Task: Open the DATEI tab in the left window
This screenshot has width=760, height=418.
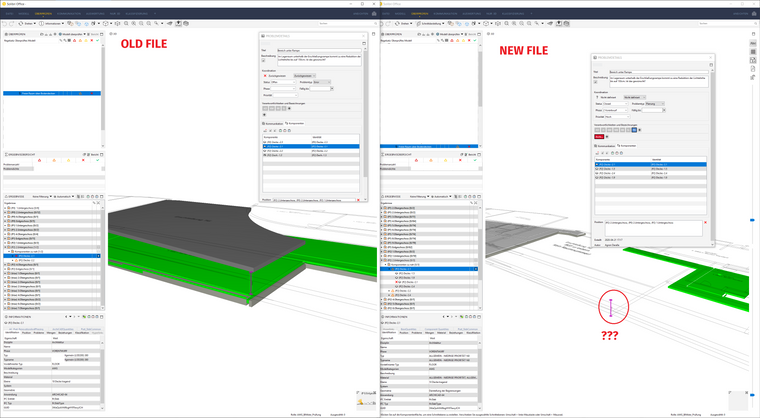Action: (x=9, y=14)
